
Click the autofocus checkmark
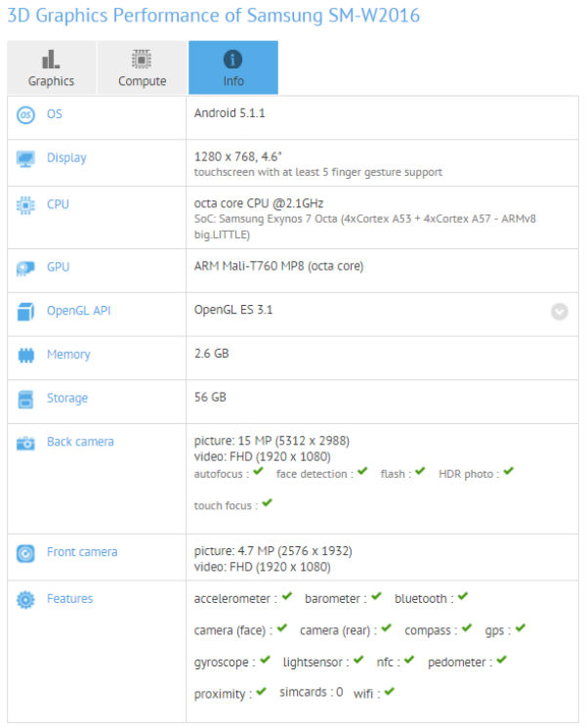[259, 471]
